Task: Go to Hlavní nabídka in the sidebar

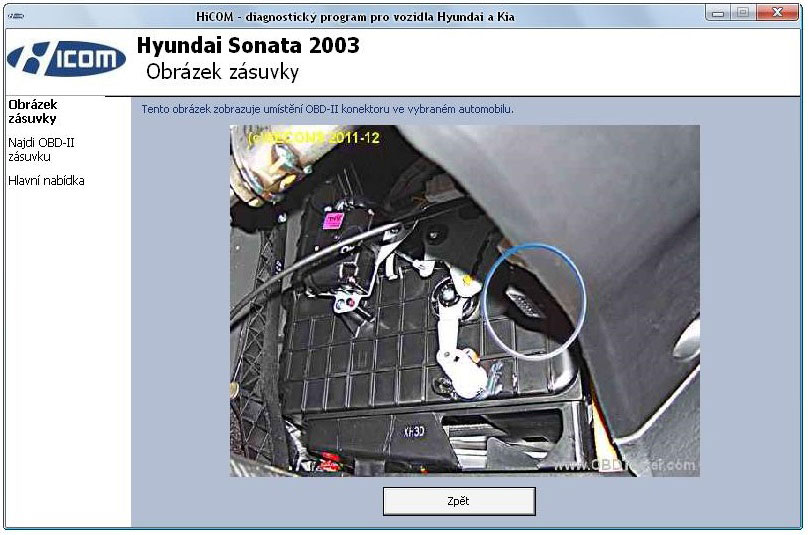Action: pos(46,181)
